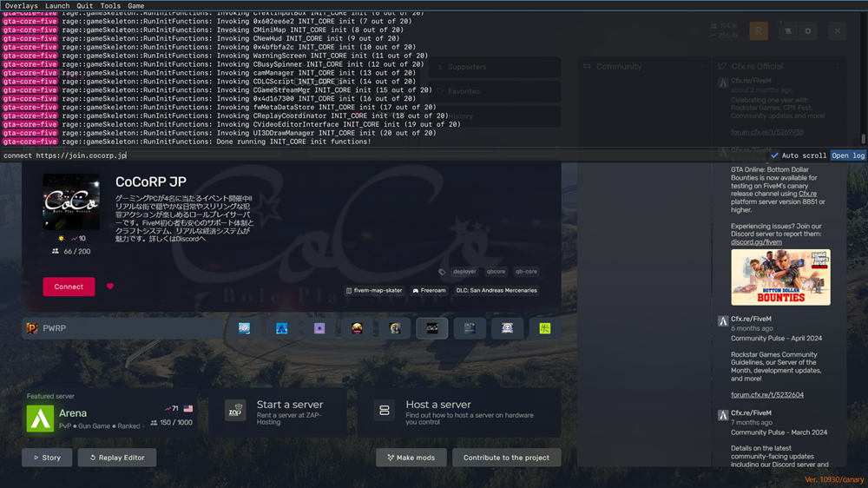
Task: Click the qbcore tag
Action: (496, 272)
